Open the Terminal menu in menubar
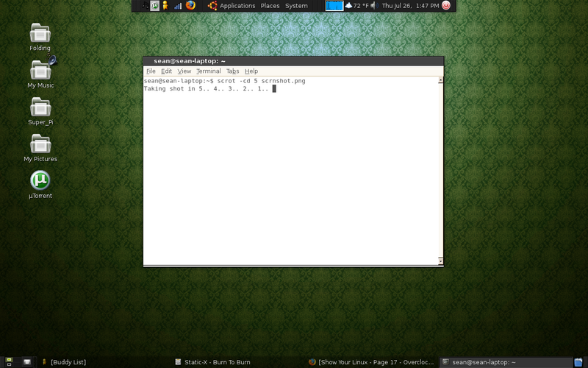 click(209, 71)
